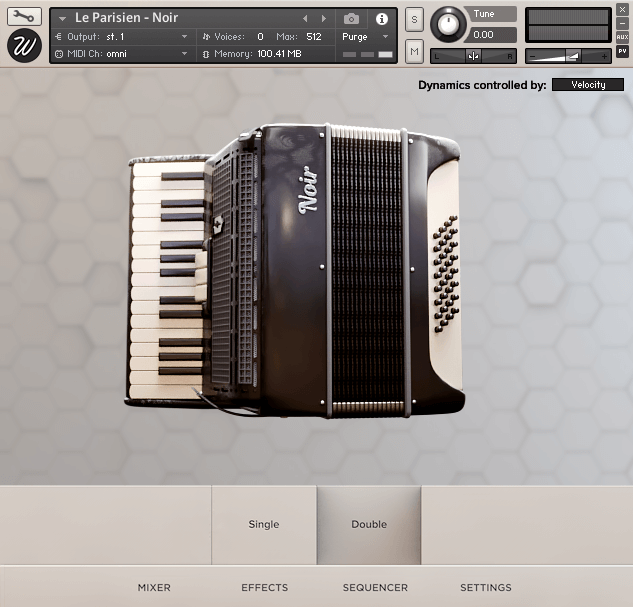Toggle the PV button

[x=622, y=51]
